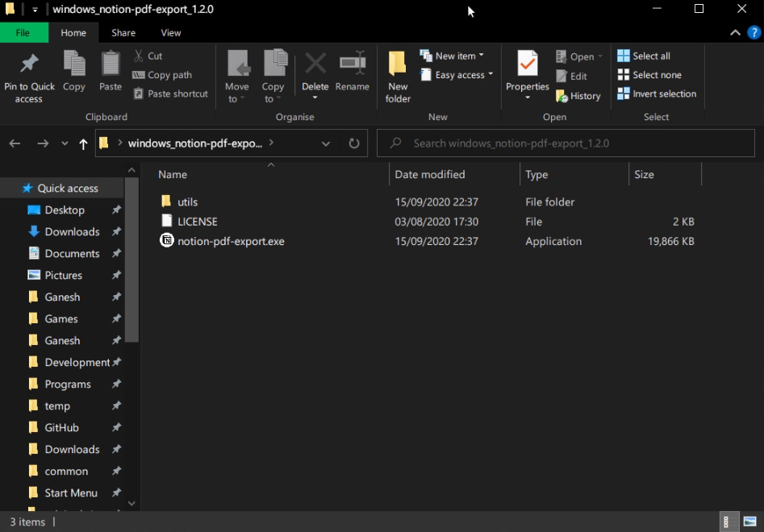Open Desktop in Quick access
The width and height of the screenshot is (764, 532).
point(65,210)
